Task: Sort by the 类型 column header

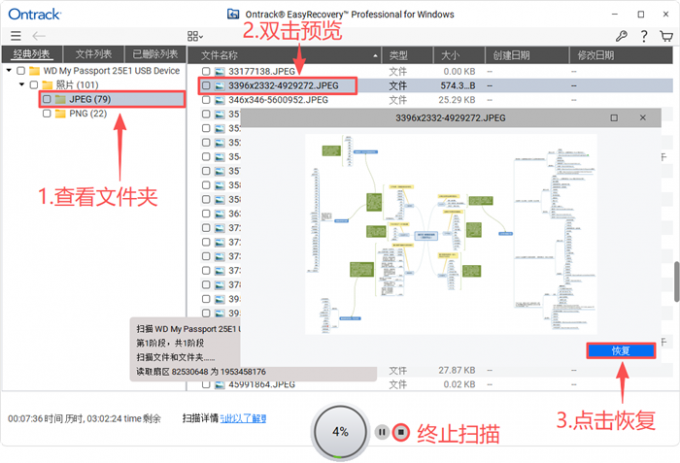Action: (407, 55)
